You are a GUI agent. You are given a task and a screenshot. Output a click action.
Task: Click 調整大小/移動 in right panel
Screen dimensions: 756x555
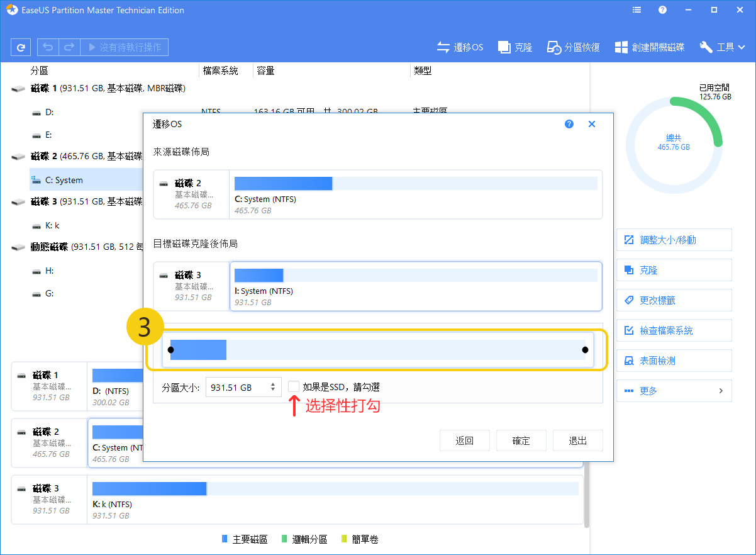point(674,240)
